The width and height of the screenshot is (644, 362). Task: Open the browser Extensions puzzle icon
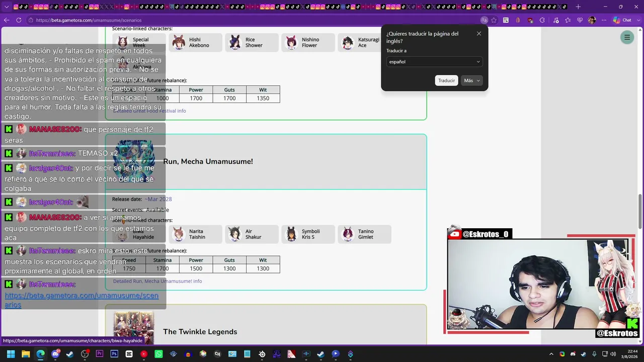coord(542,20)
